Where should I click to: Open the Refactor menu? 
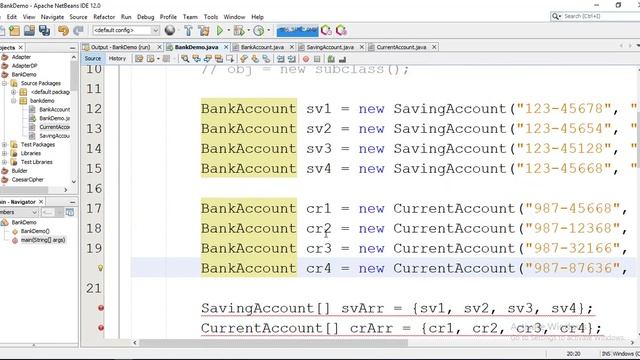point(104,17)
